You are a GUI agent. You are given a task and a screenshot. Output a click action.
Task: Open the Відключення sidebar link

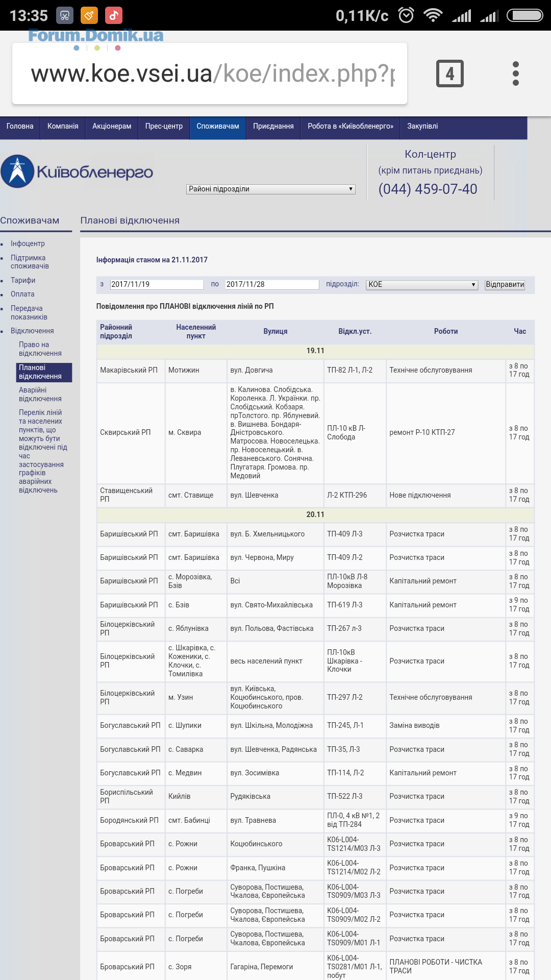click(x=32, y=331)
